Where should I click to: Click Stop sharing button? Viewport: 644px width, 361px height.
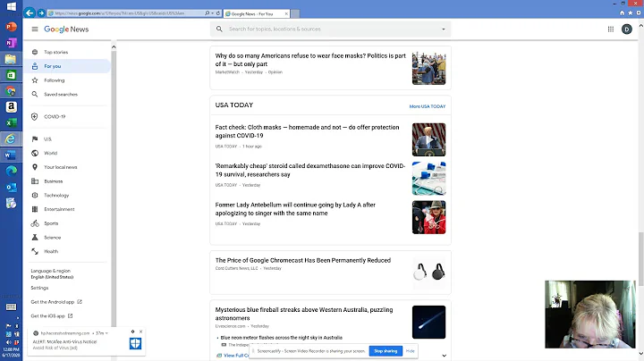click(x=386, y=351)
